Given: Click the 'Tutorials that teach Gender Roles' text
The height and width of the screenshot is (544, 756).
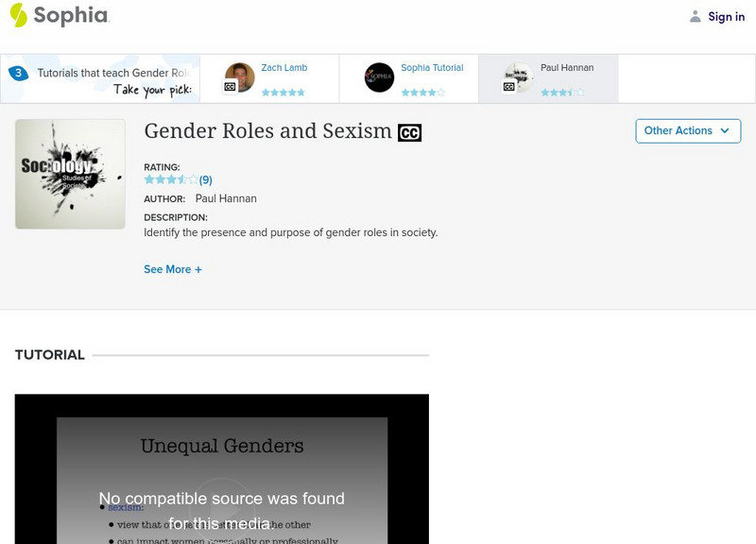Looking at the screenshot, I should click(x=113, y=73).
